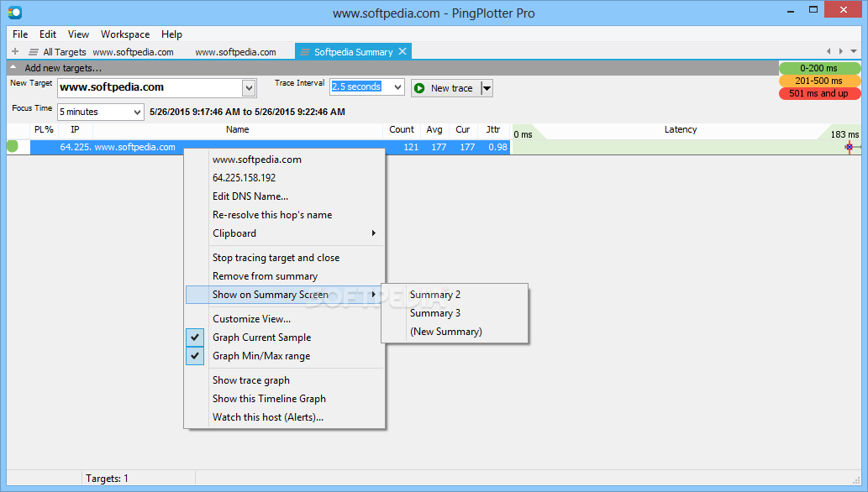Image resolution: width=868 pixels, height=492 pixels.
Task: Add a new tab with plus icon
Action: point(15,51)
